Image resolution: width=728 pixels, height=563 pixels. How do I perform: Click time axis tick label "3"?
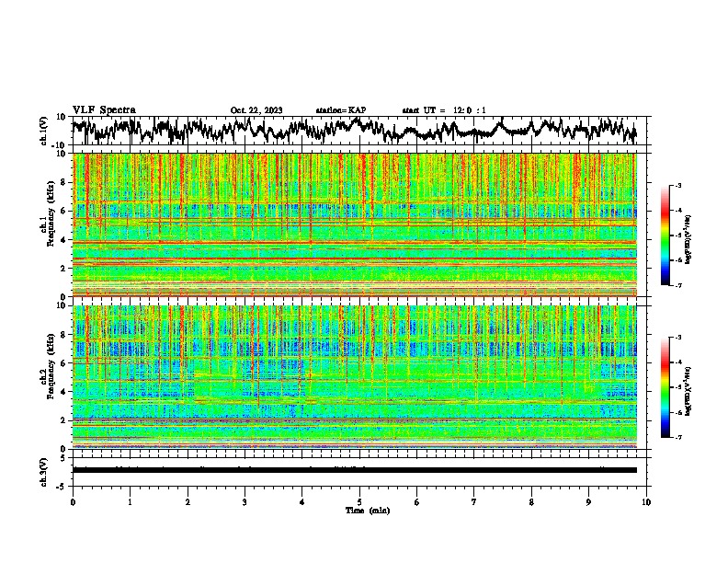[x=245, y=502]
